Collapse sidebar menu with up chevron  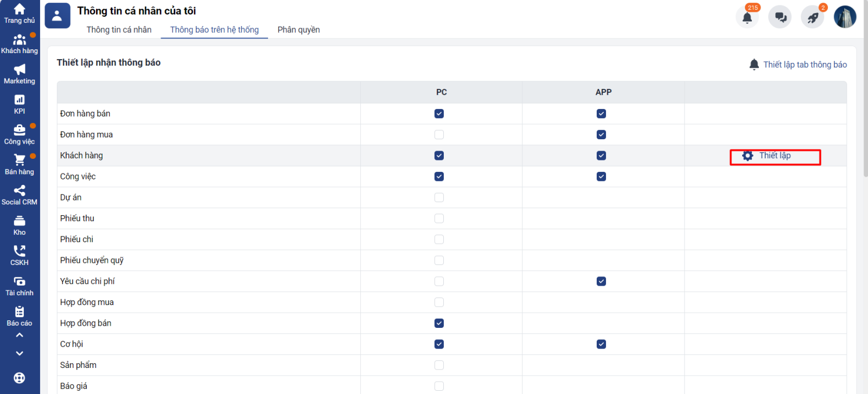coord(20,335)
